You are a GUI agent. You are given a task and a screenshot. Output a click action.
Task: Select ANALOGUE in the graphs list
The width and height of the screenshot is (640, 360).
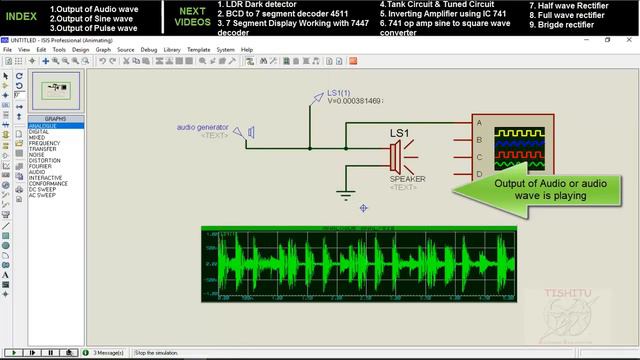56,126
